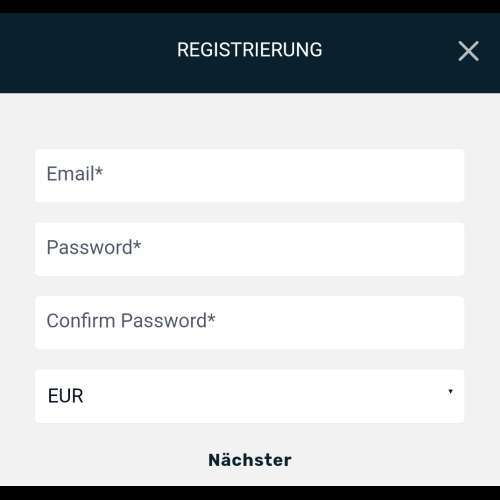Expand currency list via the small arrow
The image size is (500, 500).
pos(450,392)
